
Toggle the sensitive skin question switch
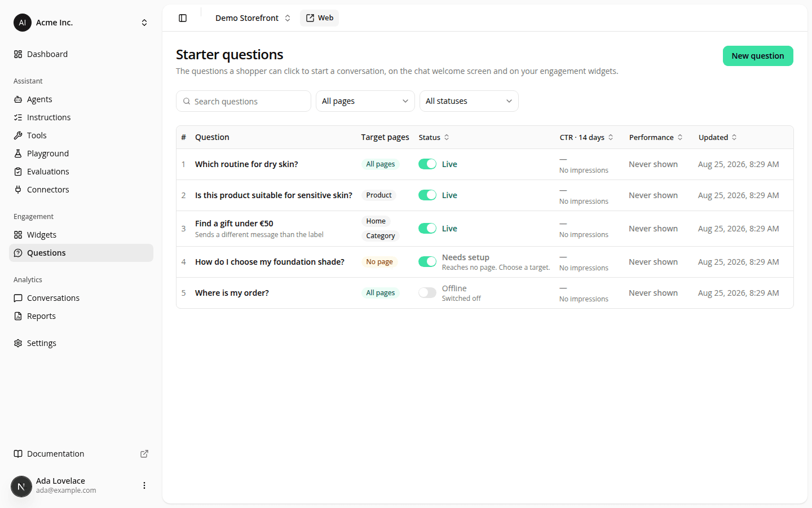pos(427,195)
